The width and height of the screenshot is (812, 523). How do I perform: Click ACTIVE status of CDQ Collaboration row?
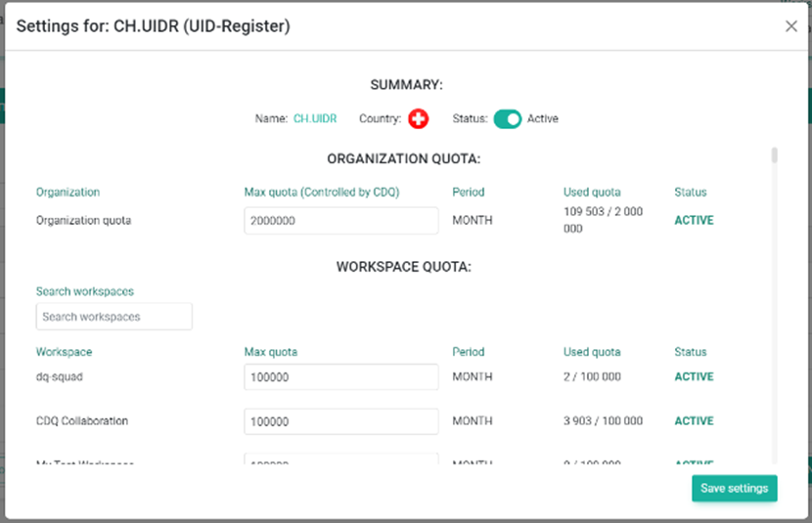point(694,421)
